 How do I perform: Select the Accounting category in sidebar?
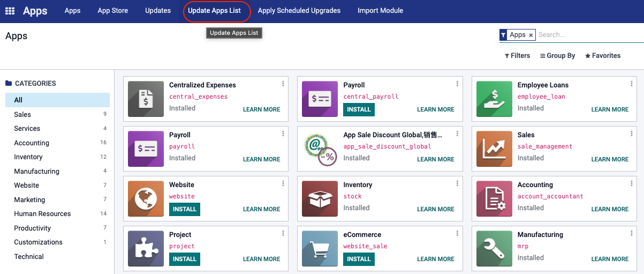coord(32,143)
